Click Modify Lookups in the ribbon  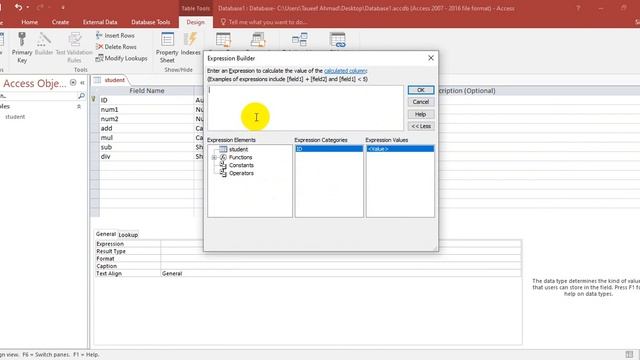pyautogui.click(x=121, y=58)
